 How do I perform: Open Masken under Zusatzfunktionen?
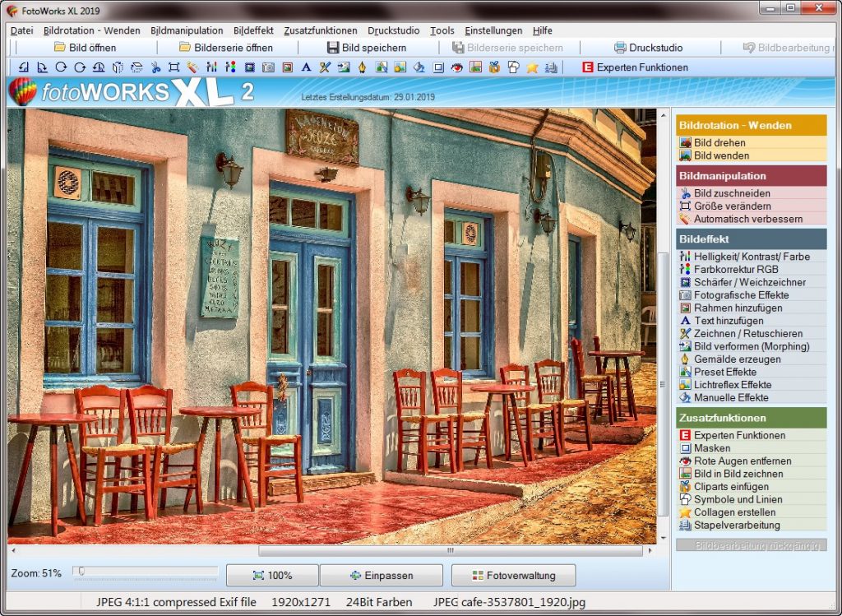click(x=711, y=448)
